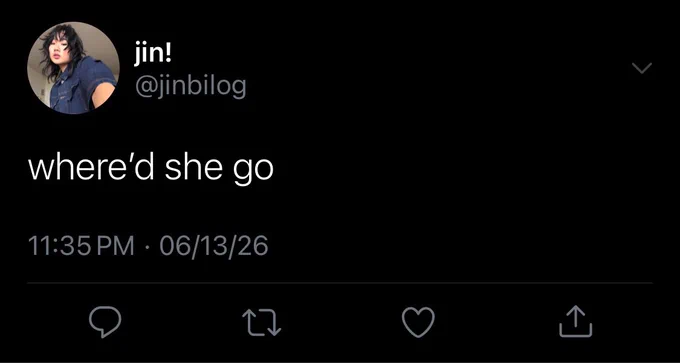
Task: Tap the circular avatar of the author
Action: coord(73,68)
